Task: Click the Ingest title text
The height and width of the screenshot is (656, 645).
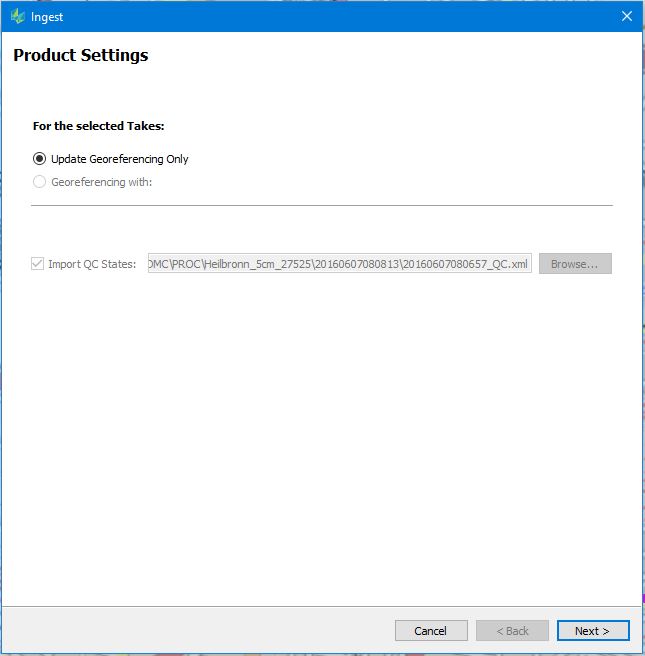Action: click(47, 17)
